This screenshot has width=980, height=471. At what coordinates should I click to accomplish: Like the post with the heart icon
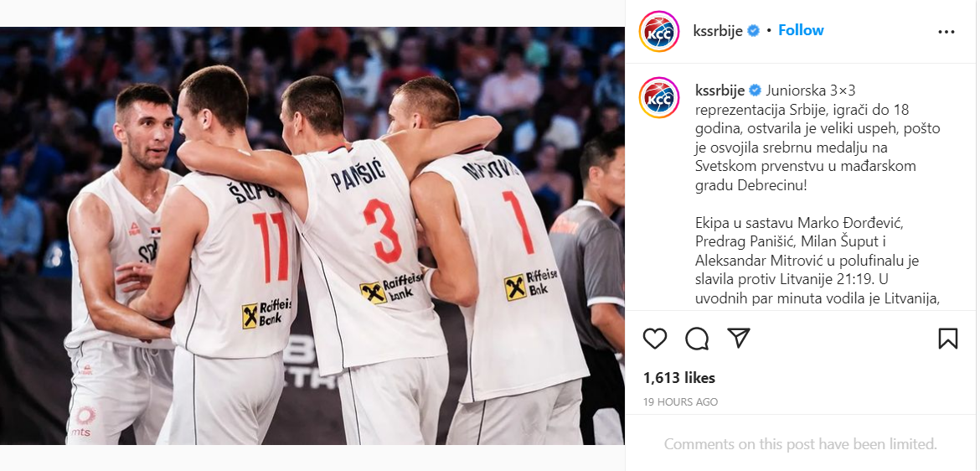pyautogui.click(x=655, y=339)
